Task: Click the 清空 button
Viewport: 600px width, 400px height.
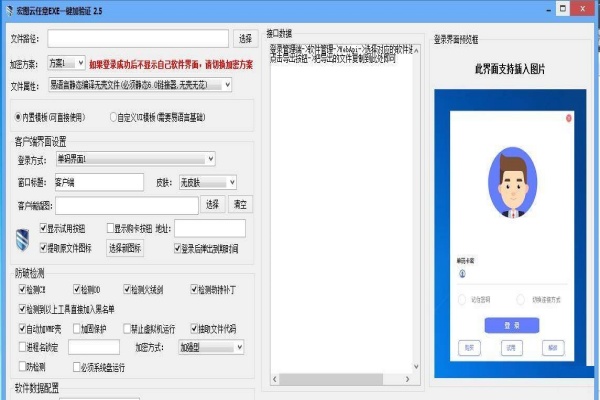Action: point(240,205)
